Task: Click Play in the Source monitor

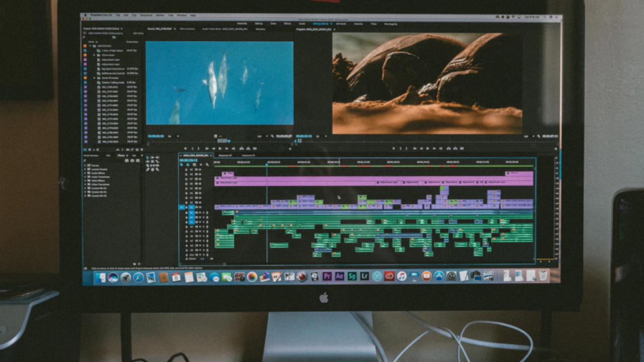Action: coord(220,148)
